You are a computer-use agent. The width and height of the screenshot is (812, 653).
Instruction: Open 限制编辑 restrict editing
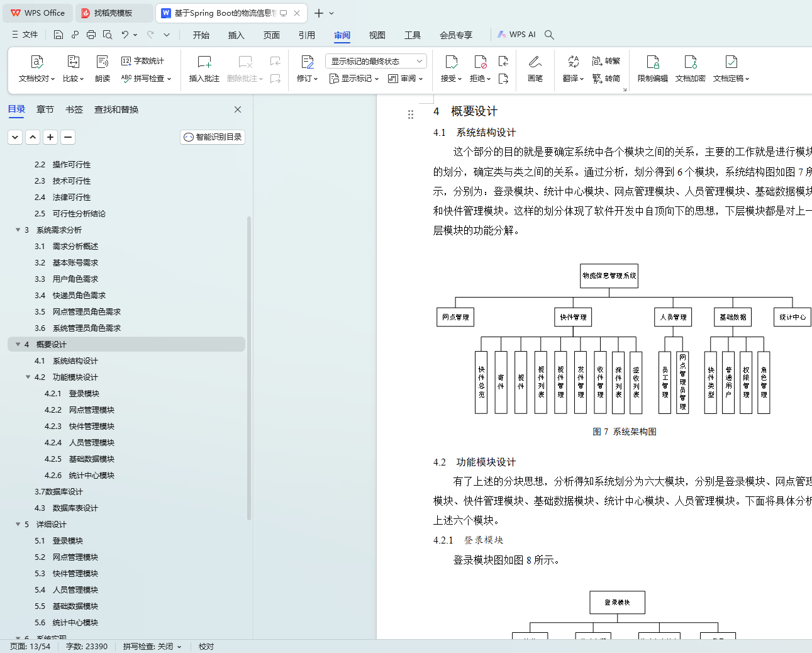point(653,68)
